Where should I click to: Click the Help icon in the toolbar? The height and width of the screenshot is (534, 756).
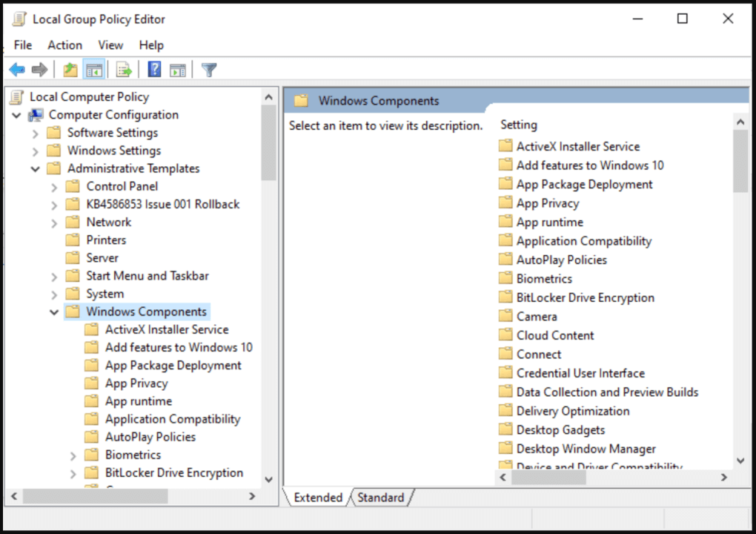click(x=153, y=69)
